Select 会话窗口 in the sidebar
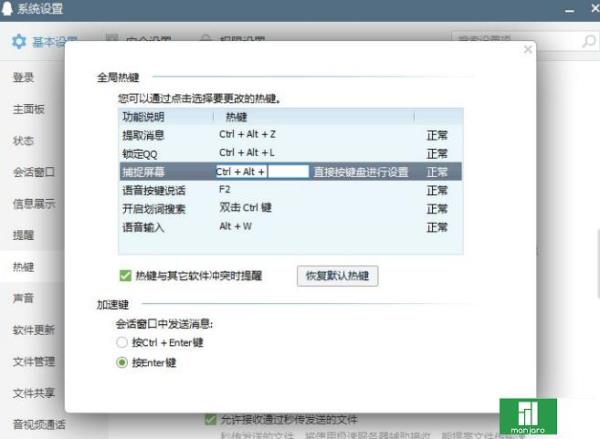Viewport: 600px width, 439px height. [34, 172]
